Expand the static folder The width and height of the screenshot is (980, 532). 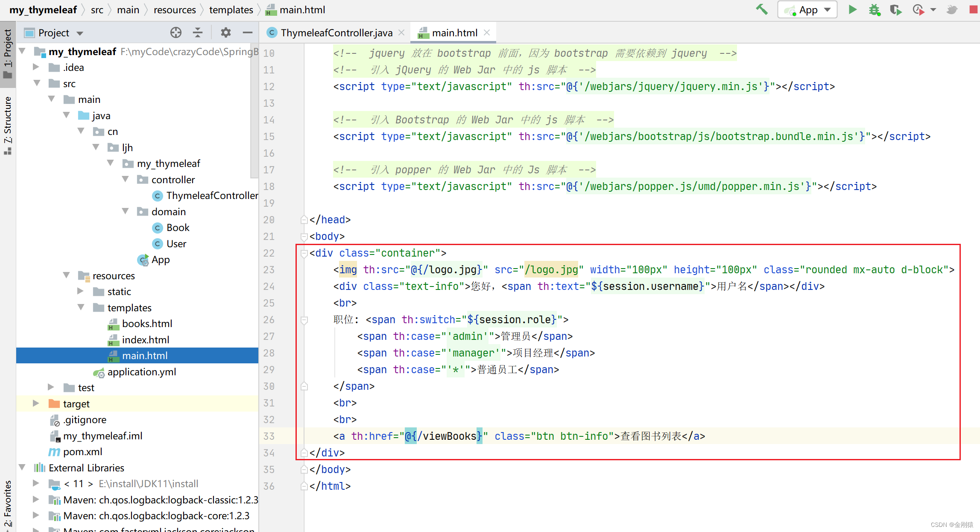(81, 291)
